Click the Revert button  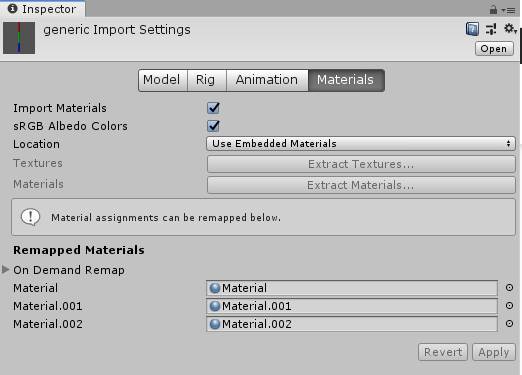click(443, 352)
